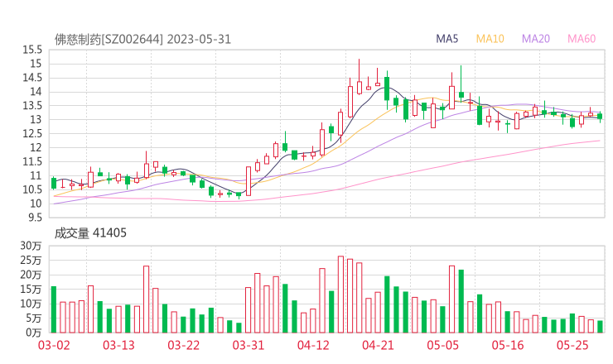Viewport: 613px width, 364px height.
Task: Click the 04-21 date axis label
Action: 378,345
